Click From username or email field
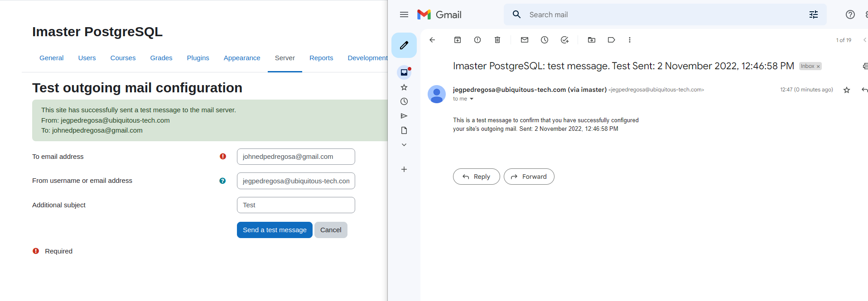 tap(296, 181)
